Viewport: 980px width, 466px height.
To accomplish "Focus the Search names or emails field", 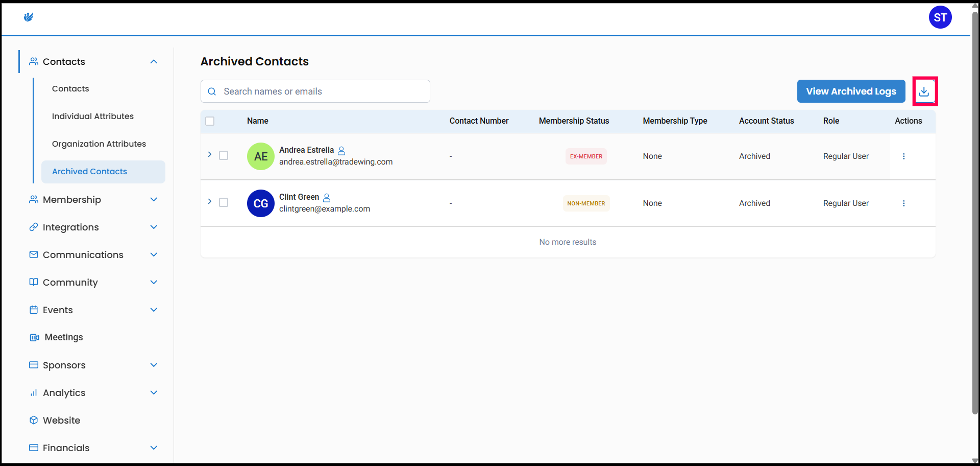I will (x=315, y=91).
